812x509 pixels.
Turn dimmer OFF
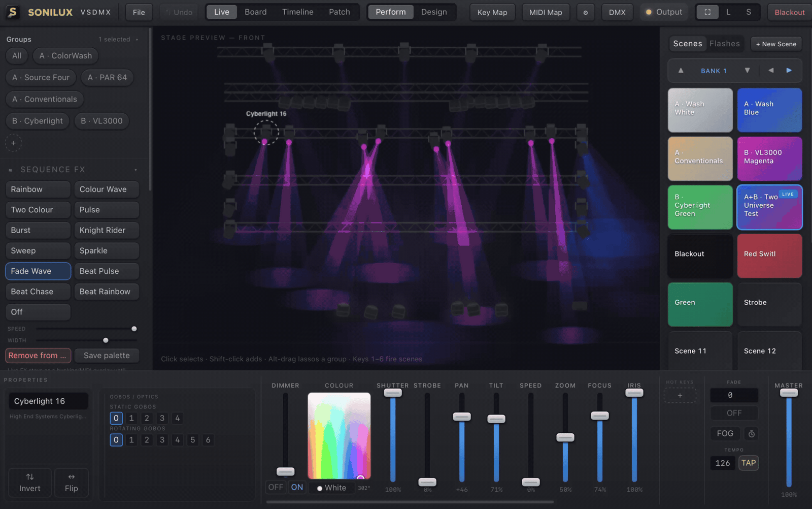tap(276, 487)
